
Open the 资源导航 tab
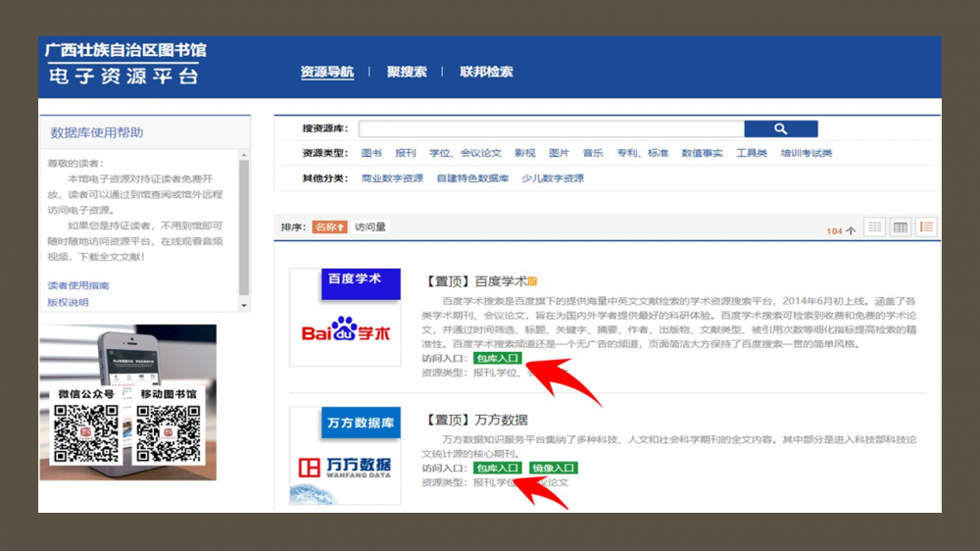[x=326, y=72]
